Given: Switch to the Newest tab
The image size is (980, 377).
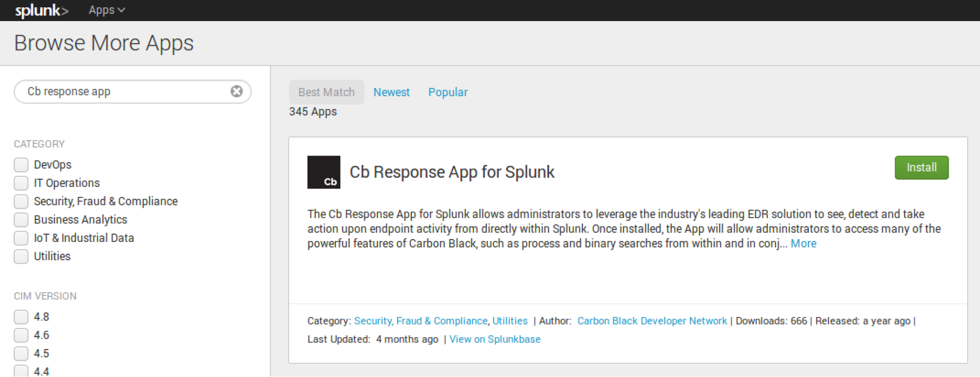Looking at the screenshot, I should [391, 92].
